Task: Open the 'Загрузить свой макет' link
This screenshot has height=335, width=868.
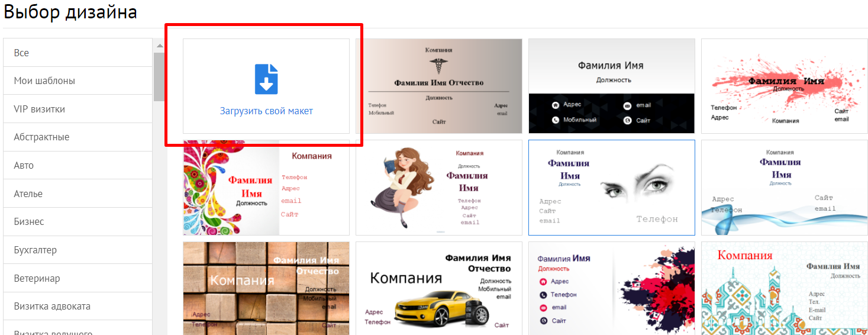Action: [x=266, y=111]
